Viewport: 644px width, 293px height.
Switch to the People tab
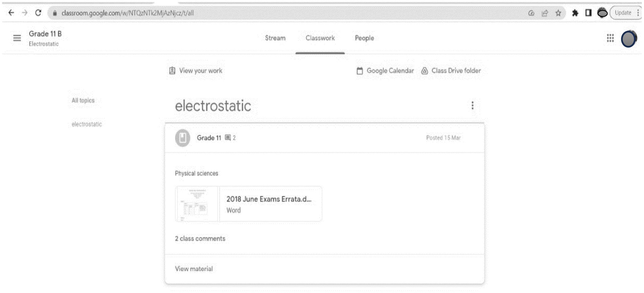tap(364, 38)
